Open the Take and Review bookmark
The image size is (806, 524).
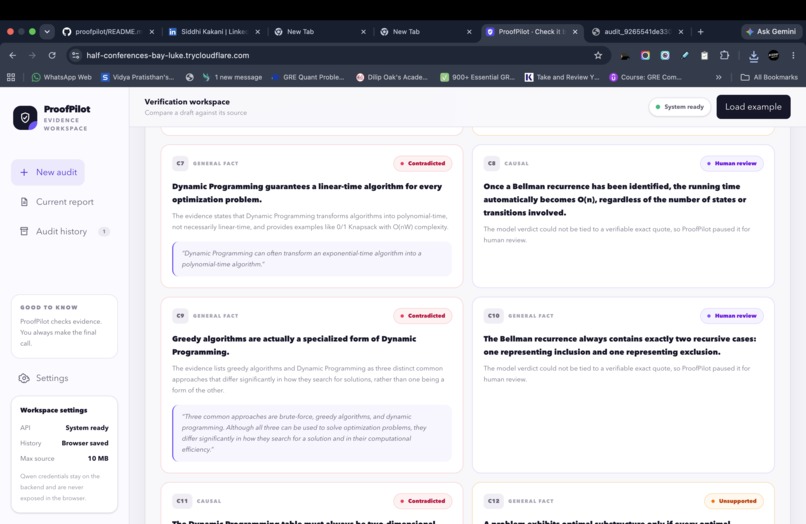coord(562,78)
